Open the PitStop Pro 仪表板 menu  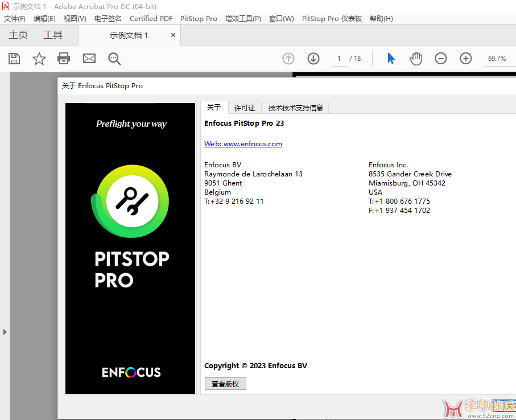(x=332, y=19)
